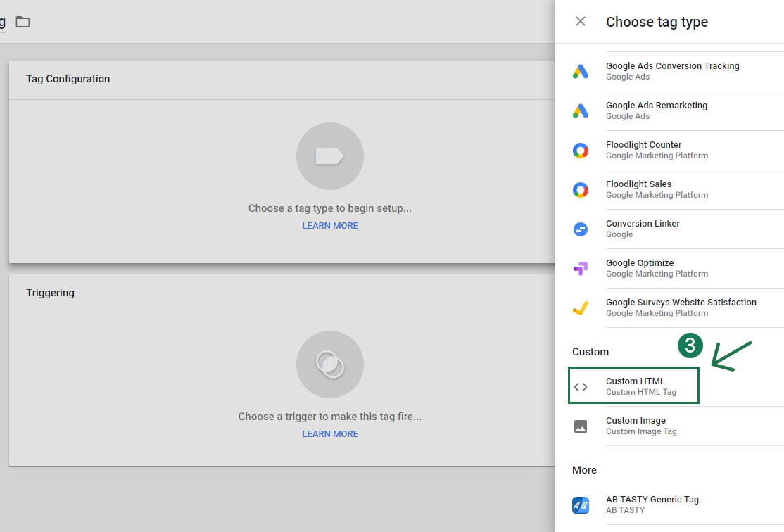This screenshot has width=784, height=532.
Task: Click the trigger placeholder circle in Triggering
Action: [330, 365]
